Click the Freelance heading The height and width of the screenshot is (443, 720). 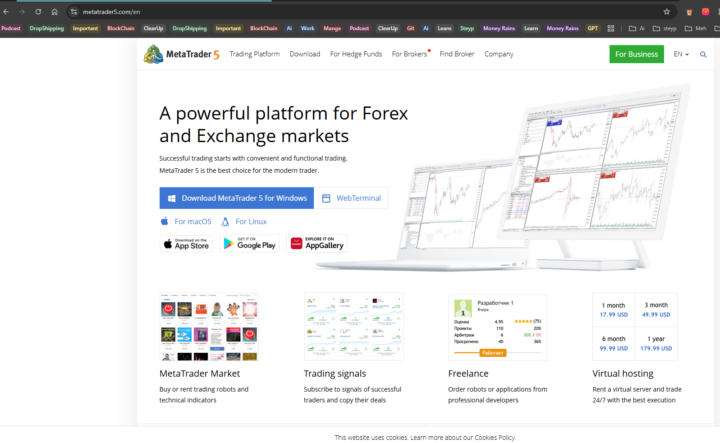pyautogui.click(x=468, y=374)
